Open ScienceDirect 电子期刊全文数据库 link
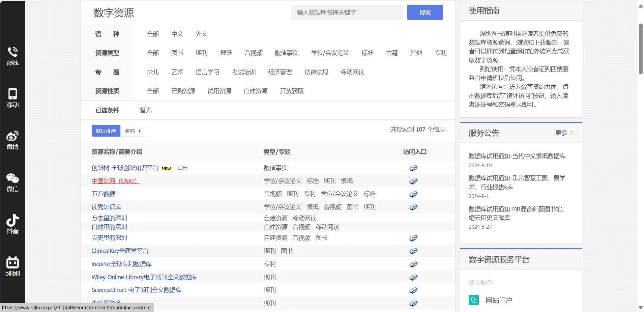Viewport: 644px width, 312px height. tap(137, 290)
